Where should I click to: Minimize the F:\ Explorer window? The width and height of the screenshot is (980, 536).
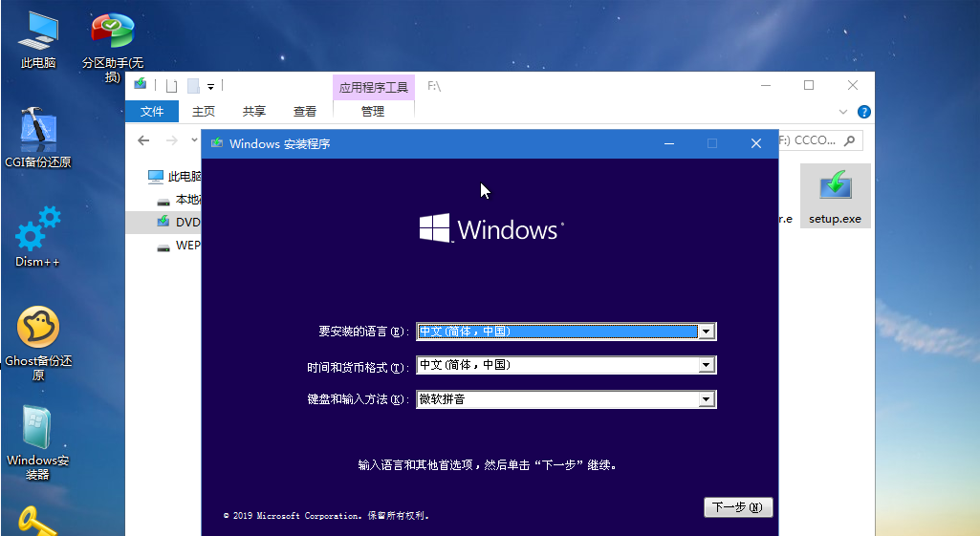tap(766, 85)
